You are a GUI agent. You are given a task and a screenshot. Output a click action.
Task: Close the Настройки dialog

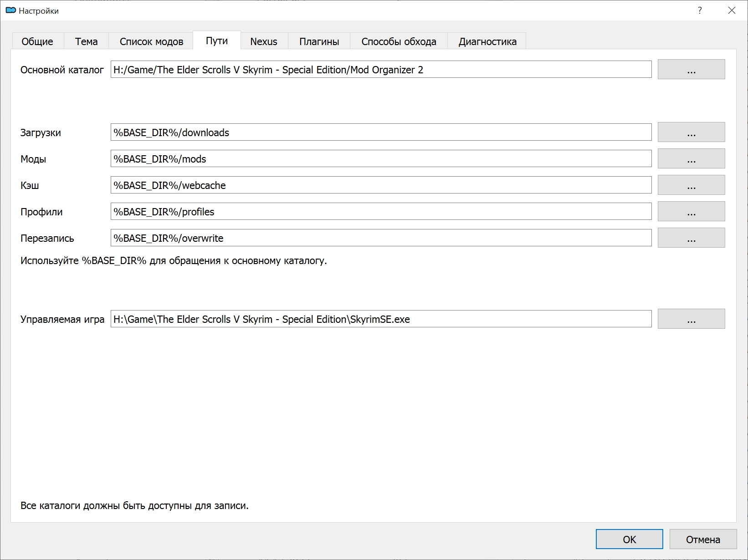[732, 10]
